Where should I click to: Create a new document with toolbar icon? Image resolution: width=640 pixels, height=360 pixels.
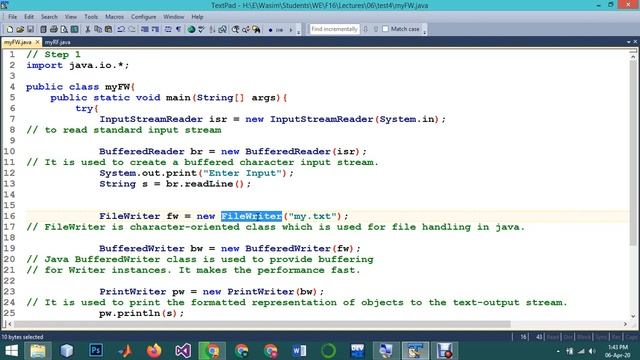click(10, 29)
